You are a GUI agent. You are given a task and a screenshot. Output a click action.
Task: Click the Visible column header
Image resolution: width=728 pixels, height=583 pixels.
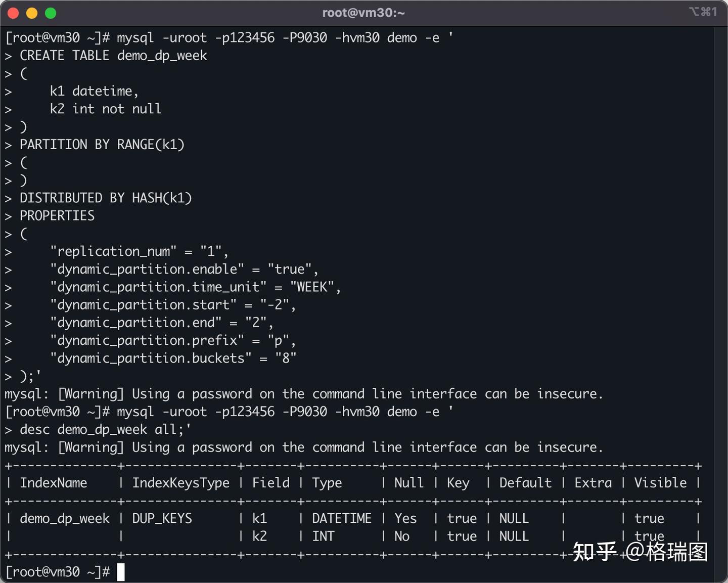point(660,483)
